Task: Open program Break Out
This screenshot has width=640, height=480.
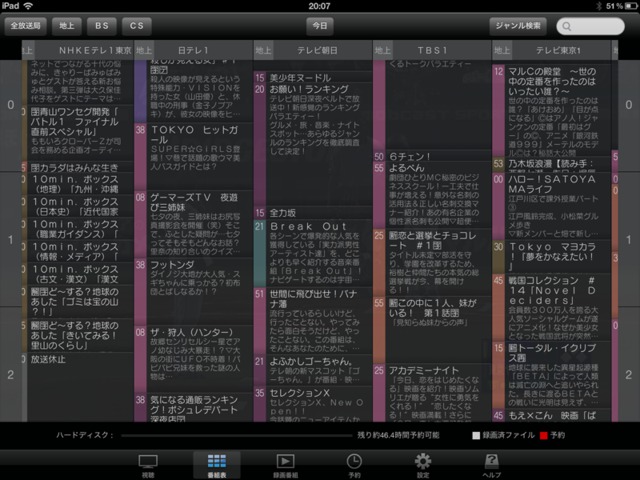Action: (313, 253)
